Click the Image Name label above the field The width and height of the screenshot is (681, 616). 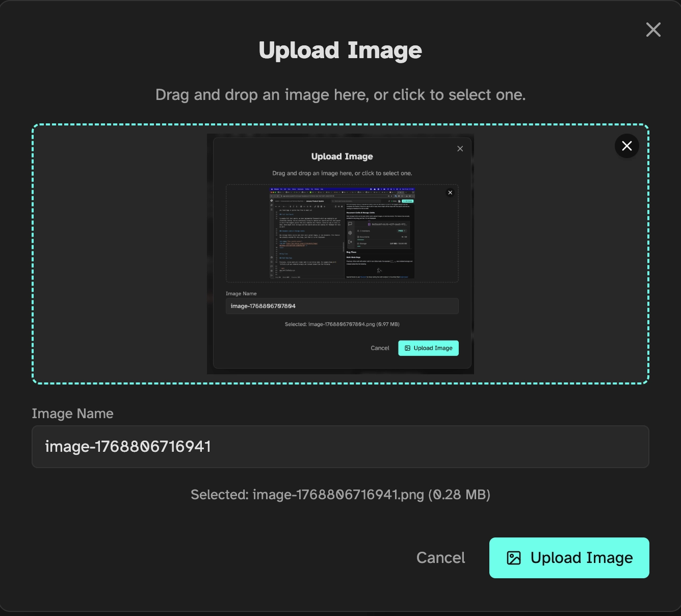point(72,414)
